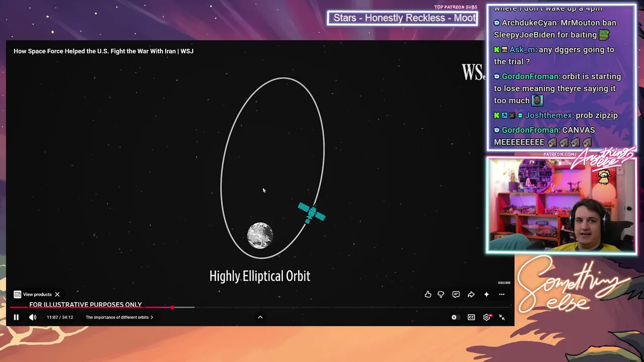Click the Joshthemex username in chat
This screenshot has height=362, width=644.
tap(548, 115)
